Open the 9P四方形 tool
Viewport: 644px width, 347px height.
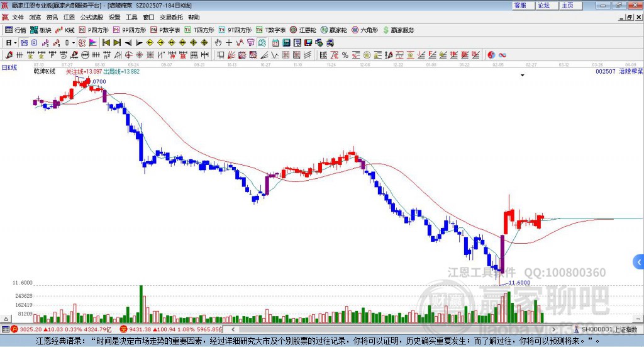tap(130, 30)
